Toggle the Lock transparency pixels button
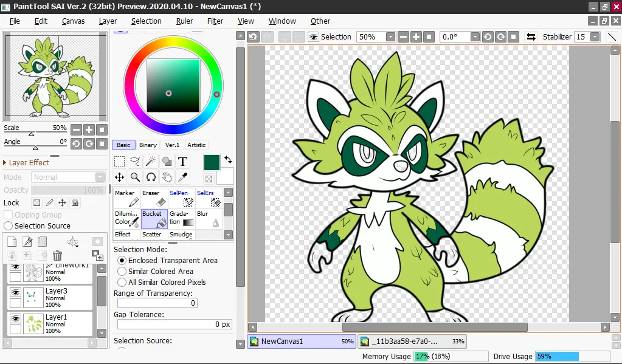This screenshot has width=622, height=364. coord(37,202)
